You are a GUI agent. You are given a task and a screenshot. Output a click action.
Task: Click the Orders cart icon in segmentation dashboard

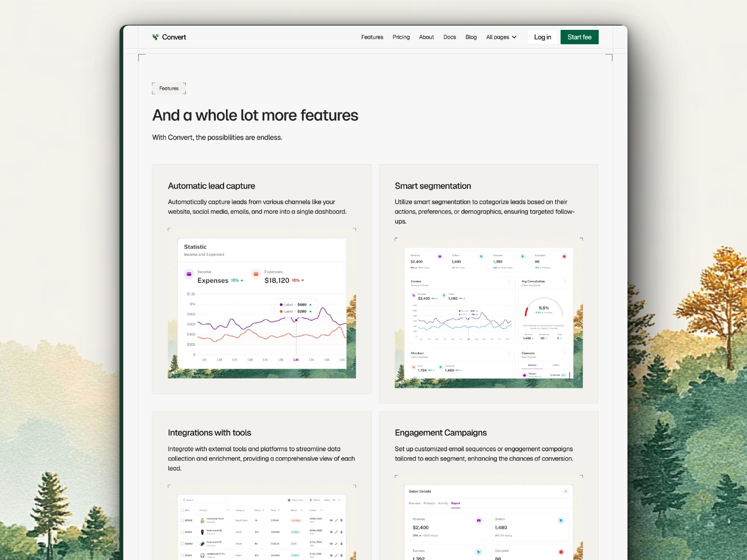[481, 256]
